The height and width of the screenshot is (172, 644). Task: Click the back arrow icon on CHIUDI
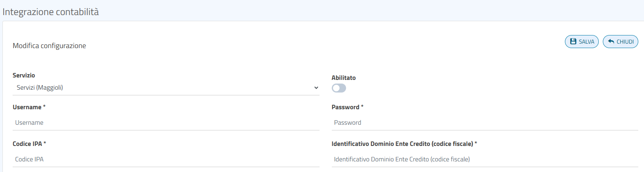click(611, 42)
